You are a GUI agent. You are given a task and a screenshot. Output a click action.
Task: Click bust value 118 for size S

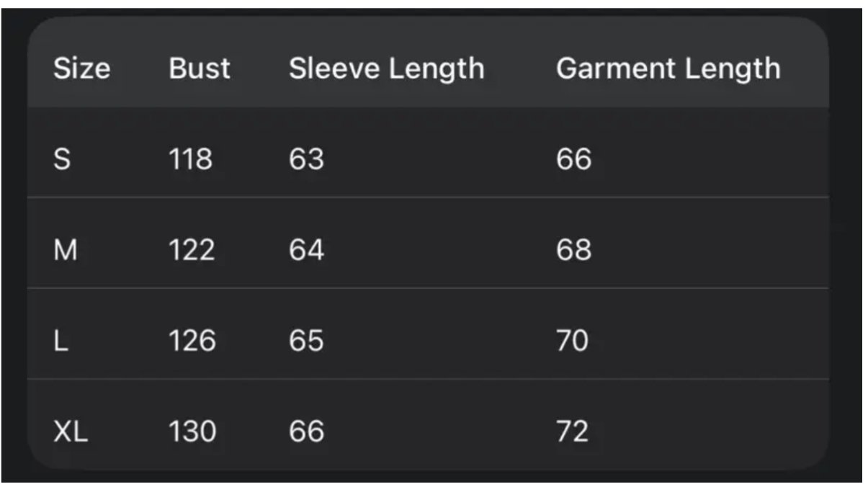(x=190, y=159)
